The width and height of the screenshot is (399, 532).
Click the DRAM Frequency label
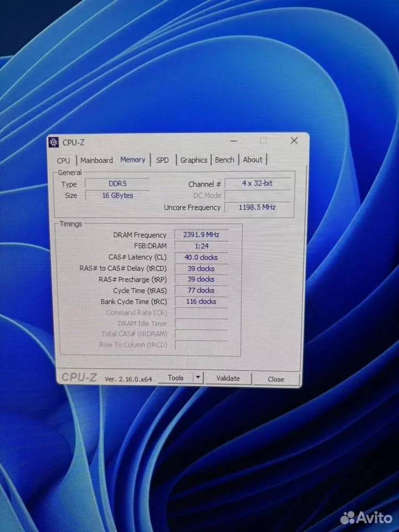point(140,235)
